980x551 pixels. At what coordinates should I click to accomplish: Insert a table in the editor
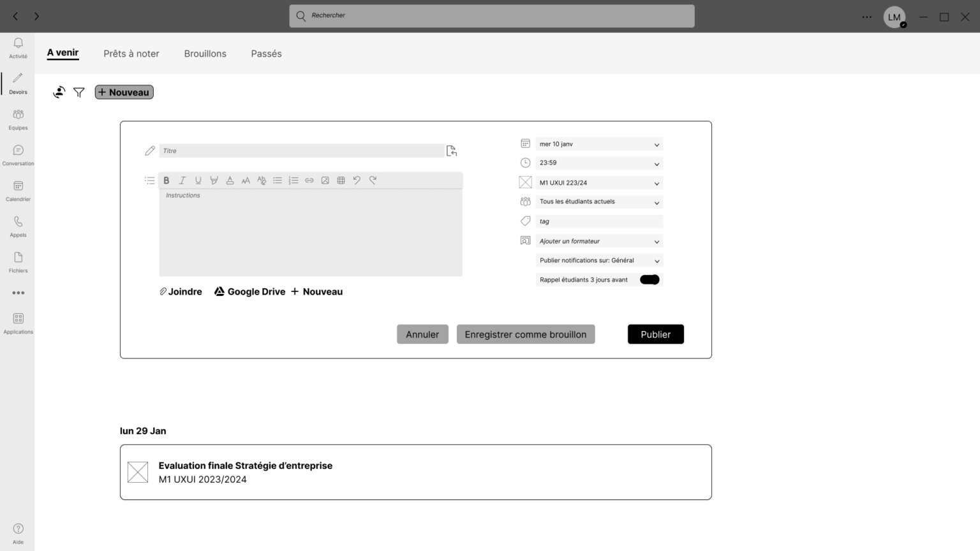pos(341,180)
